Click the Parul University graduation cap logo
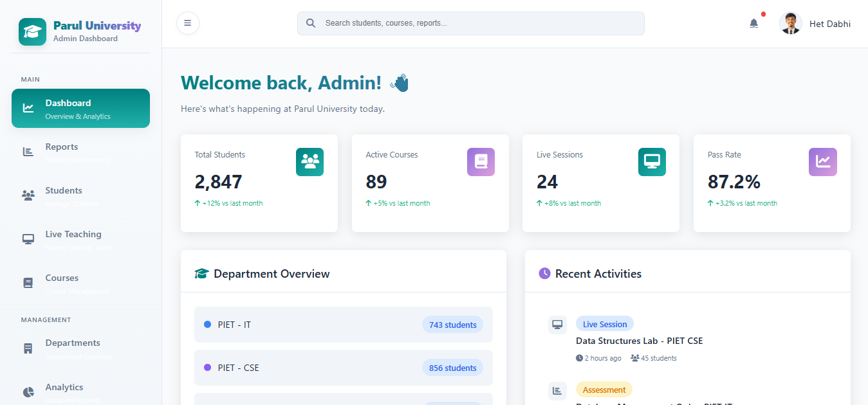Image resolution: width=868 pixels, height=405 pixels. (32, 32)
